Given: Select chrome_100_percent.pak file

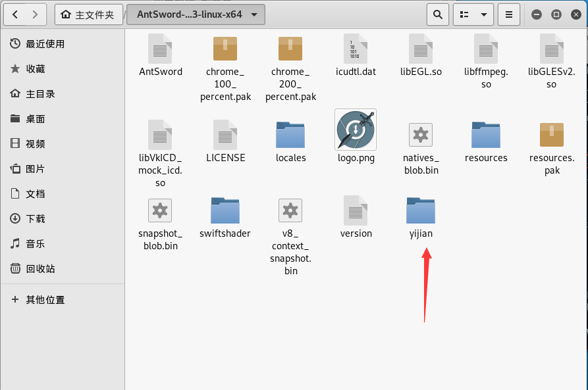Looking at the screenshot, I should [225, 68].
